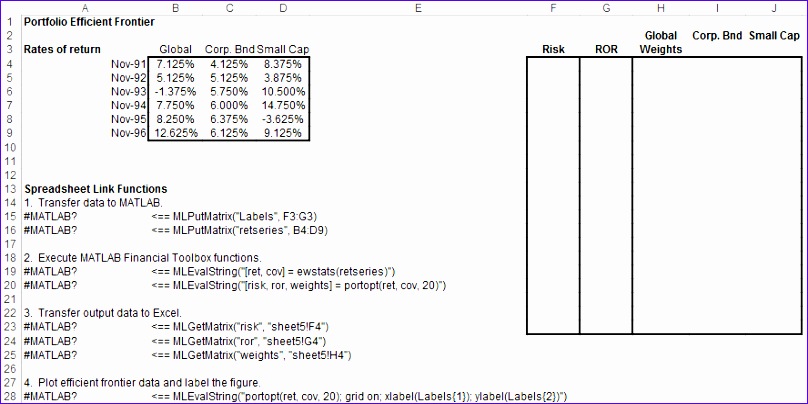Click the Nov-94 date cell
Image resolution: width=808 pixels, height=404 pixels.
click(x=129, y=106)
